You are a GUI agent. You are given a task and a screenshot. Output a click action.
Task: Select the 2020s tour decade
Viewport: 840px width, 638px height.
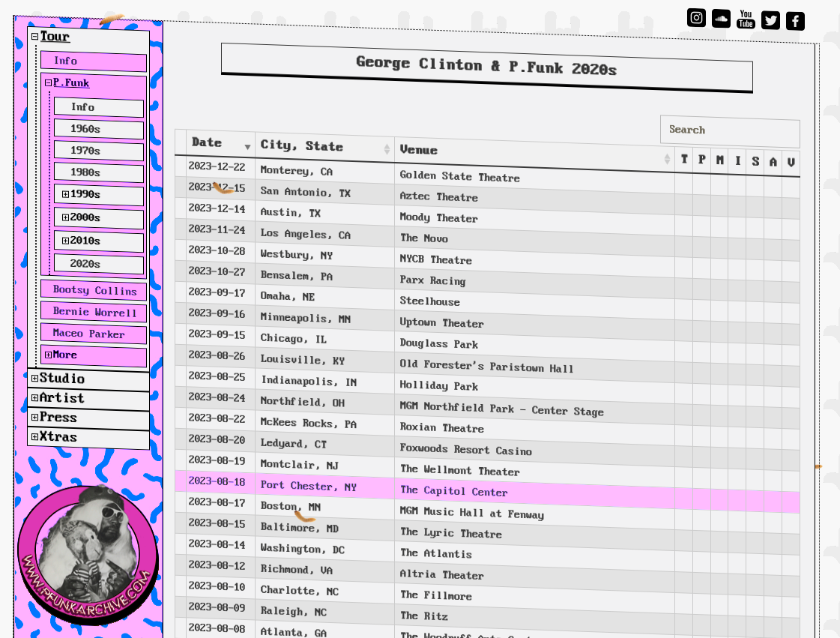99,264
